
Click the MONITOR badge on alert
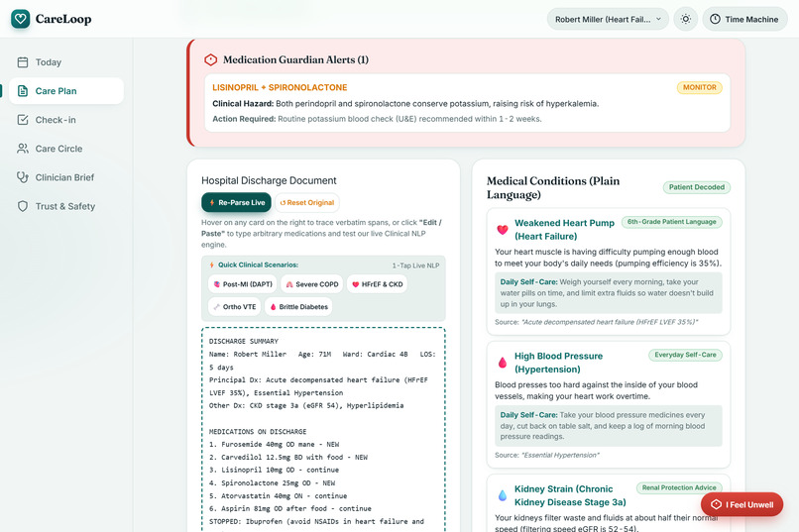point(699,87)
